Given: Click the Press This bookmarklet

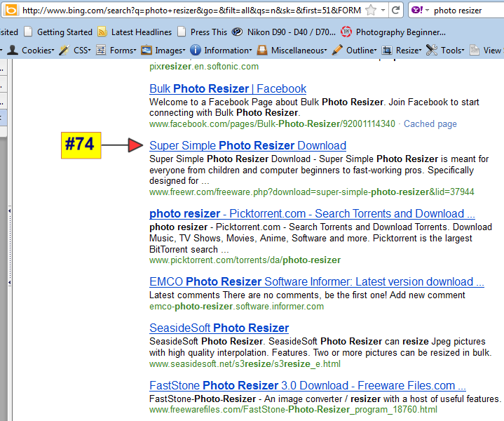Looking at the screenshot, I should coord(209,32).
